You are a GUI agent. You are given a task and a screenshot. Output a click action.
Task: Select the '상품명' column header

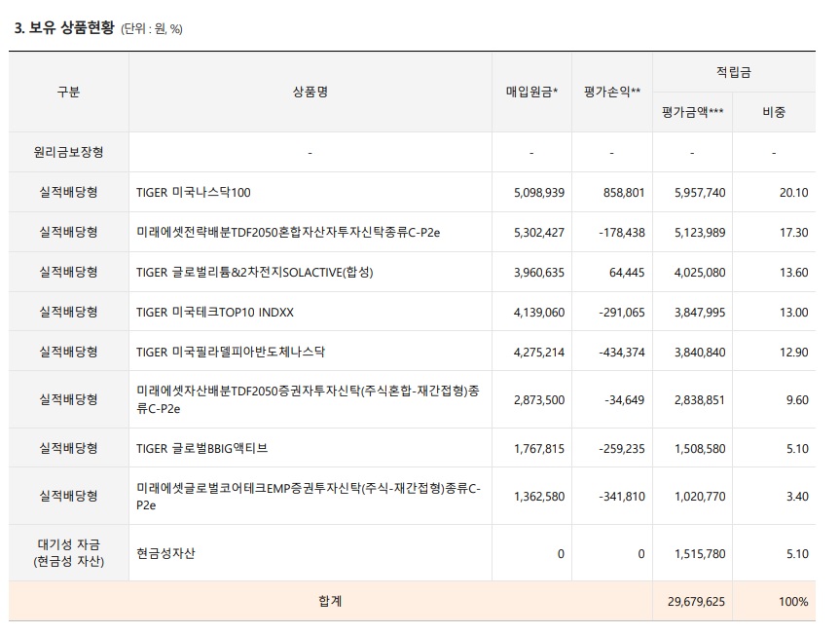click(310, 92)
